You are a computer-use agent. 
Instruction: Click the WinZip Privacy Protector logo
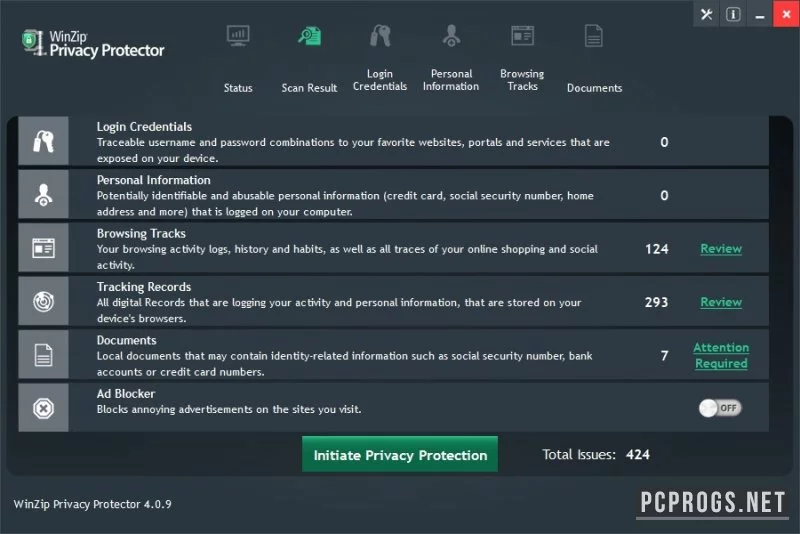tap(93, 43)
